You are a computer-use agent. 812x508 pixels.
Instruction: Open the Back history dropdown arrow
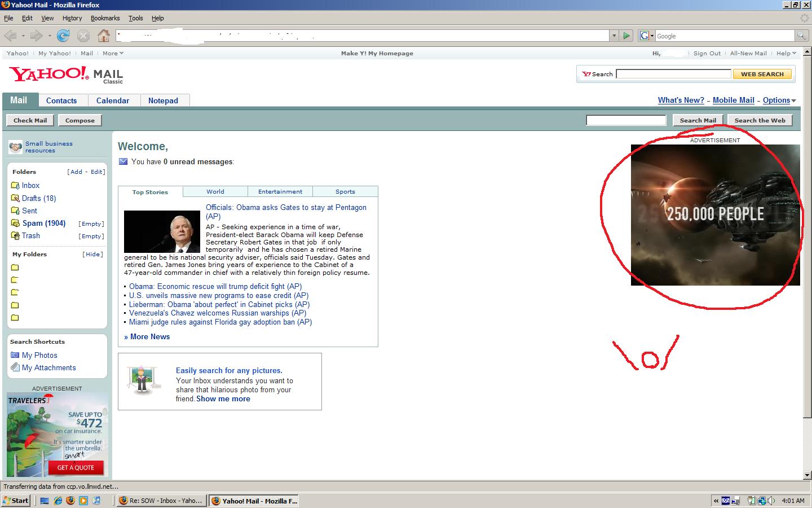23,36
